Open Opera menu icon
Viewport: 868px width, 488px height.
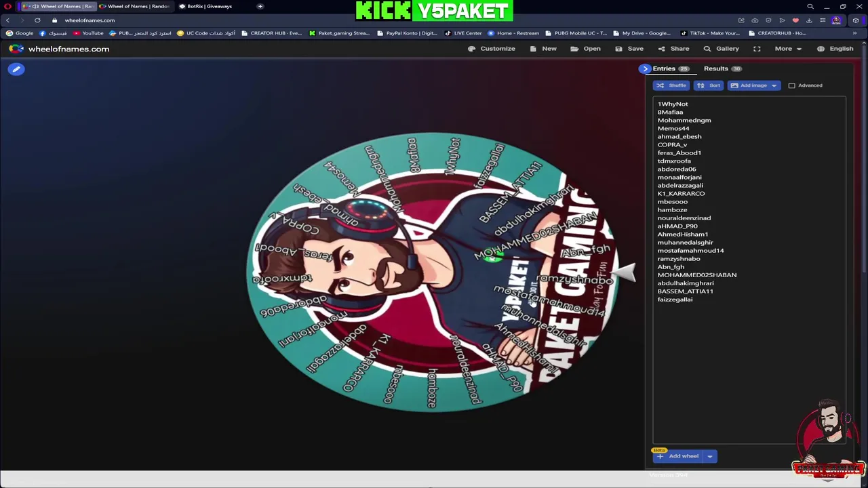click(x=7, y=6)
